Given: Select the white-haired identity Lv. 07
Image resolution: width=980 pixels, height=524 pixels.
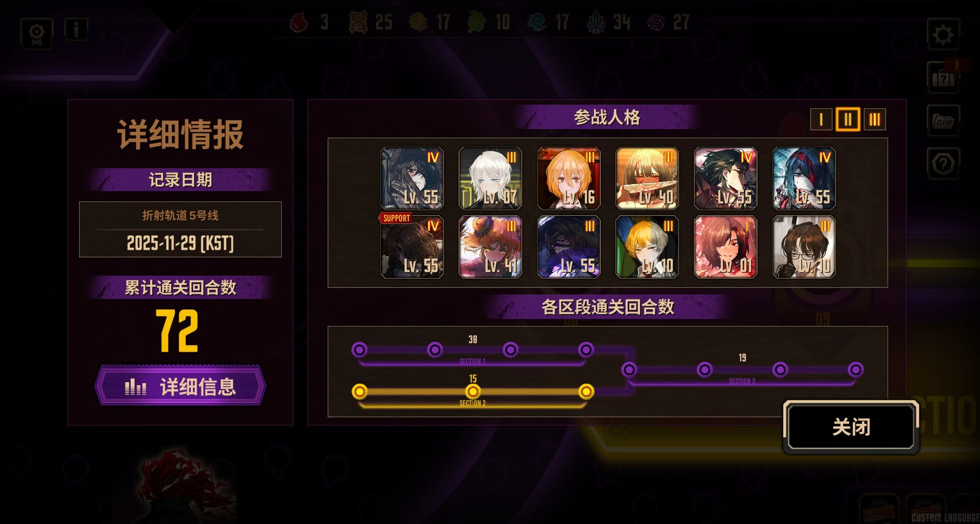Looking at the screenshot, I should [x=490, y=179].
